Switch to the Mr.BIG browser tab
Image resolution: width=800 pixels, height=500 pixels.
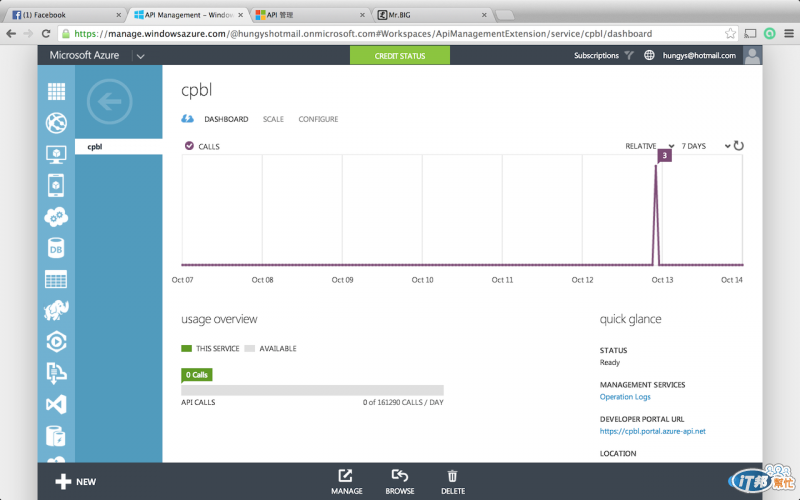click(432, 15)
